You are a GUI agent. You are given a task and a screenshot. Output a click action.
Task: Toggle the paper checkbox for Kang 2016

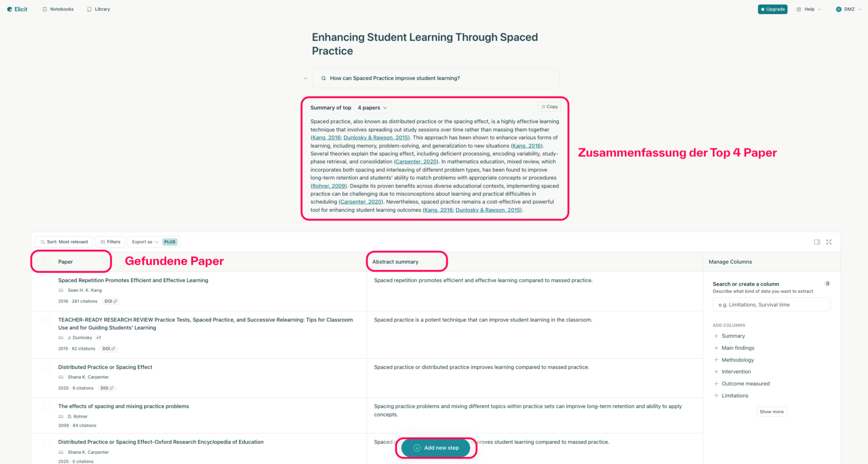46,281
